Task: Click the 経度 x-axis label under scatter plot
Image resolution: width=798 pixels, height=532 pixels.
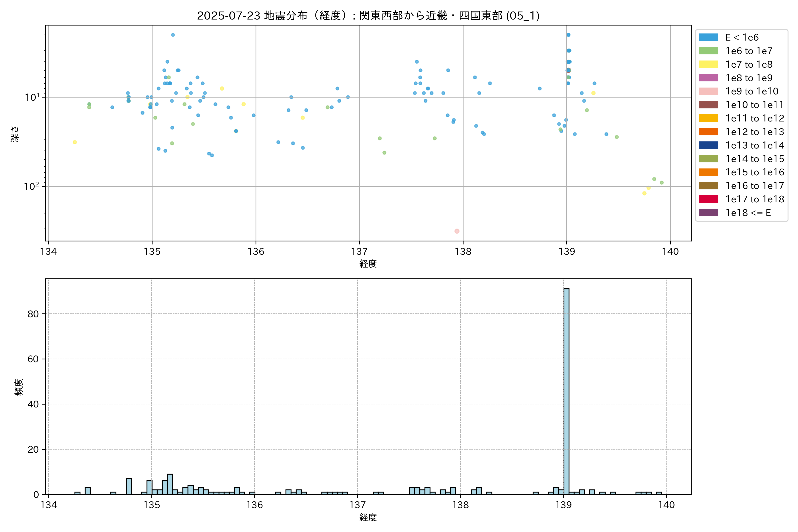Action: tap(368, 264)
